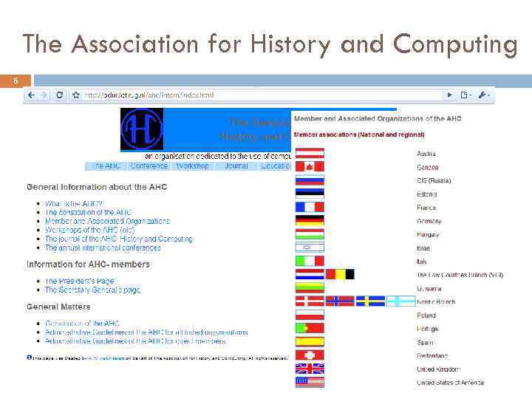Click the Portugal flag
Screen dimensions: 532x399
310,328
